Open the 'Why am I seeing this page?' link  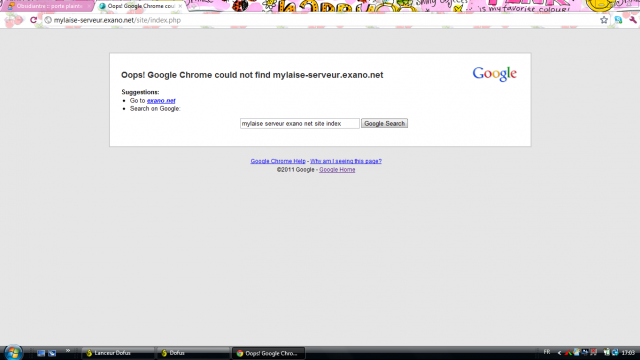(x=346, y=161)
